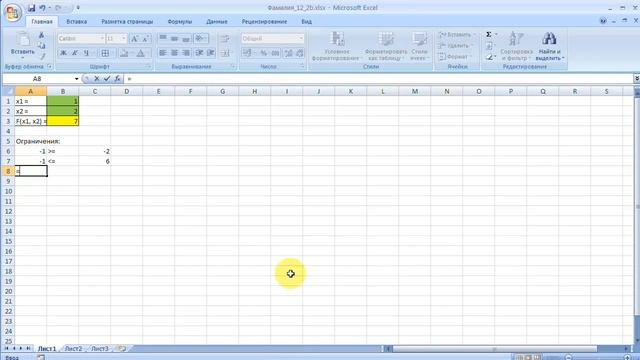The width and height of the screenshot is (640, 360).
Task: Click Insert cells (Вставить) in Ячейки group
Action: (456, 35)
